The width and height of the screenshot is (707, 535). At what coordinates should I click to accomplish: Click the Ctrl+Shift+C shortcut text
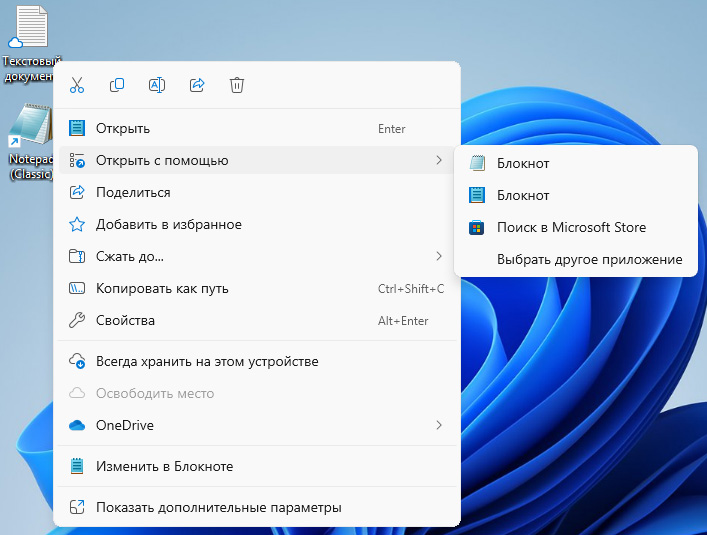411,289
